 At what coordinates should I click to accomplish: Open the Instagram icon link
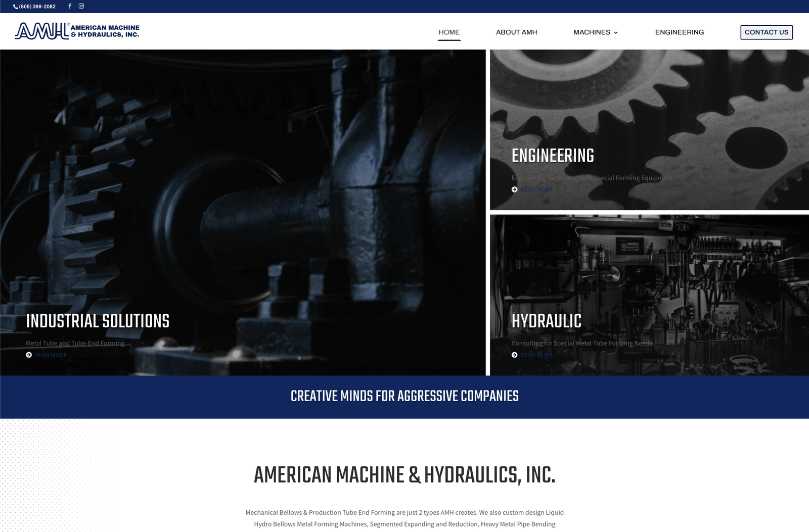coord(81,6)
